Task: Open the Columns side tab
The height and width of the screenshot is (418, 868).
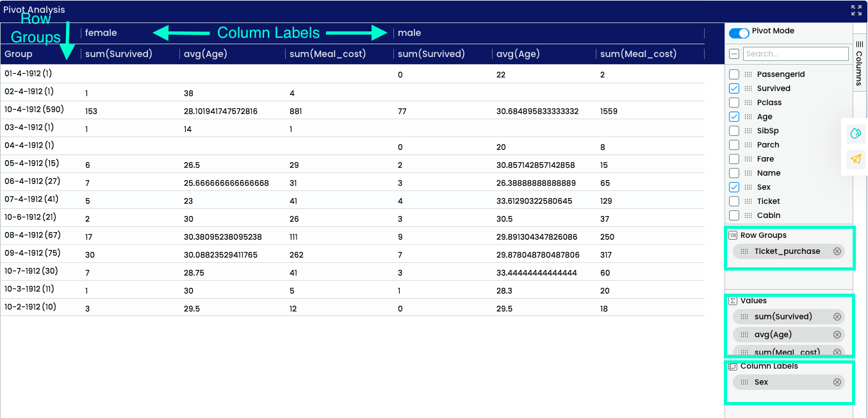Action: tap(860, 63)
